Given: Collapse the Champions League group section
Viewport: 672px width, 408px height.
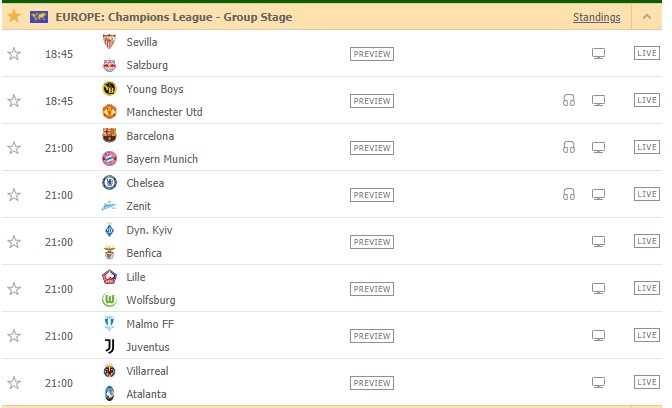Looking at the screenshot, I should pyautogui.click(x=647, y=17).
